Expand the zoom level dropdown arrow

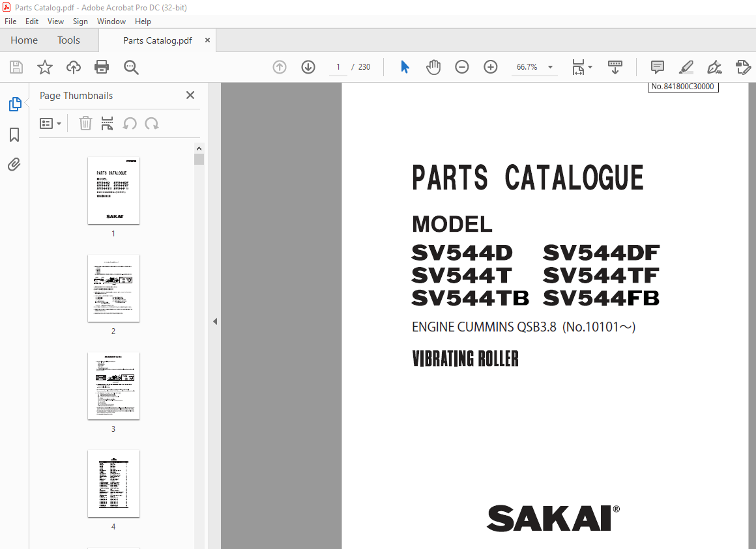[x=550, y=68]
